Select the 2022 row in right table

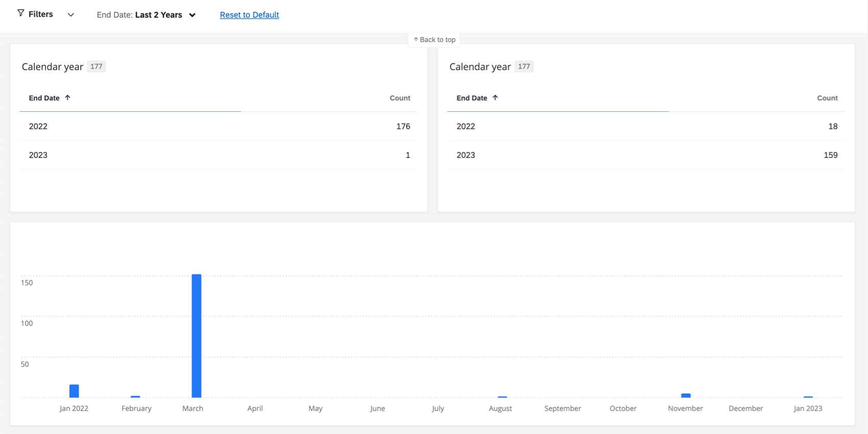point(646,126)
